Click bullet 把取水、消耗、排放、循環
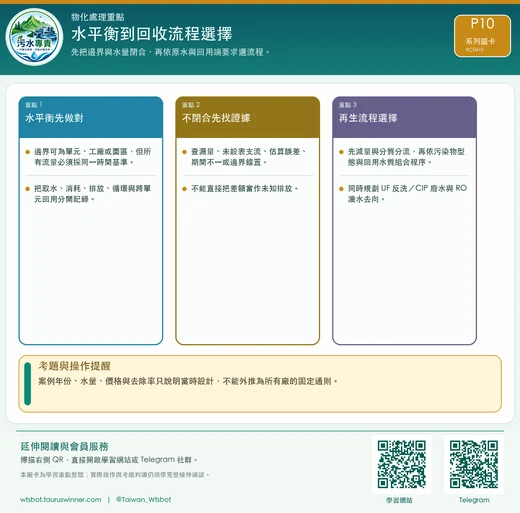Screen dimensions: 520x513 point(92,194)
